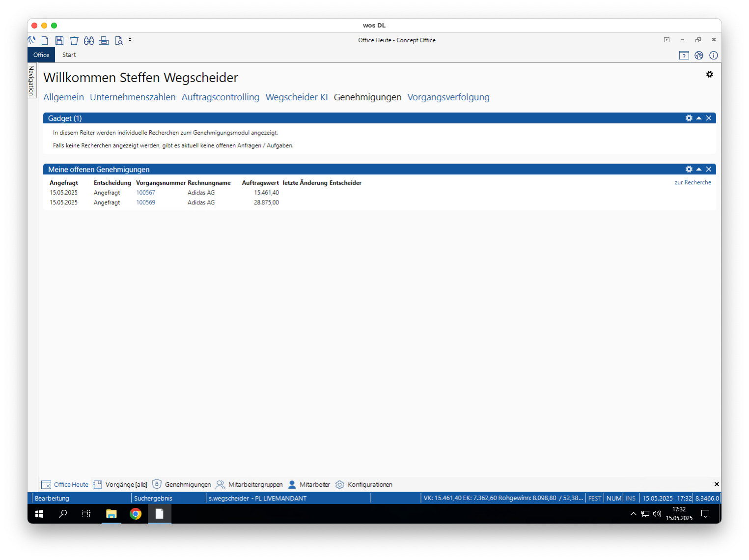This screenshot has height=560, width=749.
Task: Open the help window question mark icon
Action: click(684, 56)
